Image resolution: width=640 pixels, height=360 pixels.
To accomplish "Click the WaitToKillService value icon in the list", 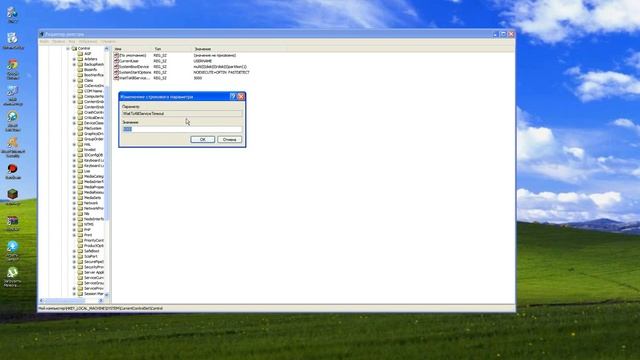I will point(116,78).
